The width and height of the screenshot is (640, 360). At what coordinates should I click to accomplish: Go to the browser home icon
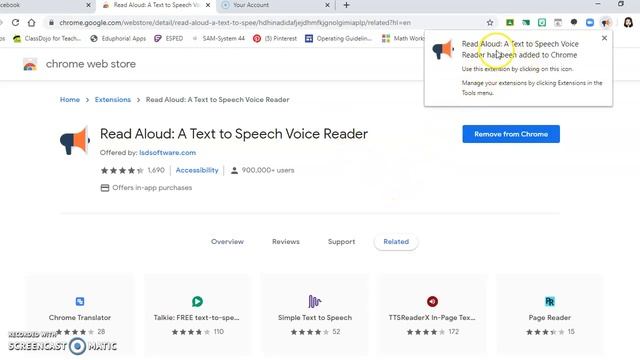[31, 22]
